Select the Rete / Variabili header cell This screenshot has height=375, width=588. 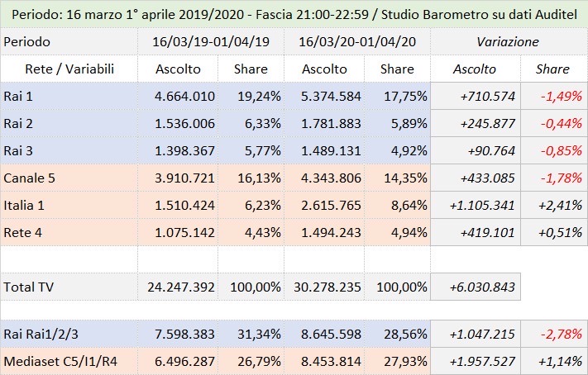click(x=58, y=69)
